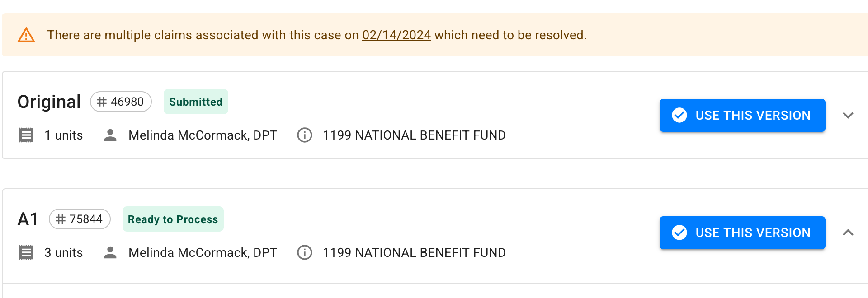Click the Submitted status badge
Image resolution: width=868 pixels, height=298 pixels.
click(196, 102)
